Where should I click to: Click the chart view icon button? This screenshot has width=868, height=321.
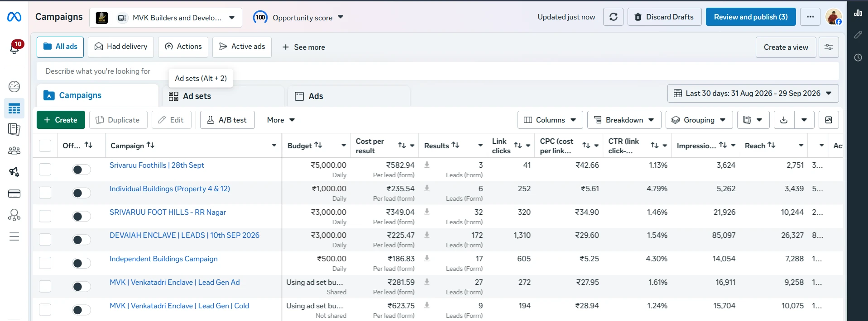(x=829, y=120)
